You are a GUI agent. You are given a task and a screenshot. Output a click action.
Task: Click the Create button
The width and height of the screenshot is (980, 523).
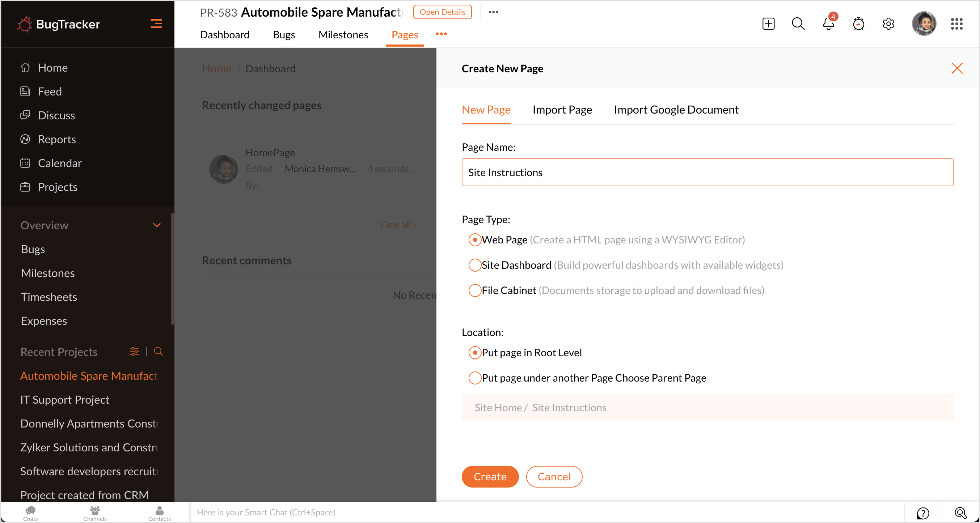(490, 476)
